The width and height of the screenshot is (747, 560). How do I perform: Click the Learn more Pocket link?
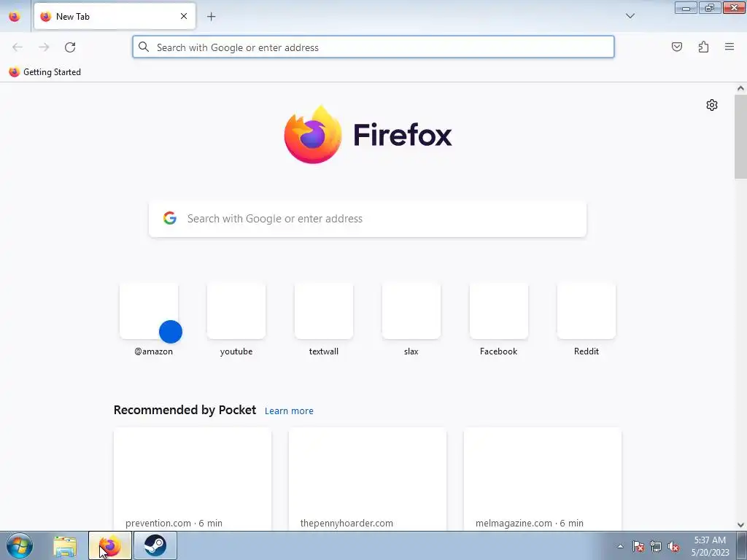(289, 411)
